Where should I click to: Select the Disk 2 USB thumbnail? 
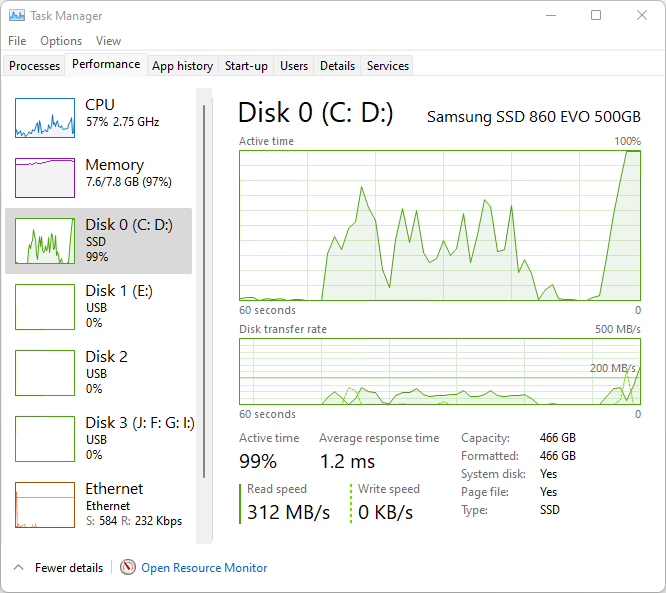tap(45, 373)
